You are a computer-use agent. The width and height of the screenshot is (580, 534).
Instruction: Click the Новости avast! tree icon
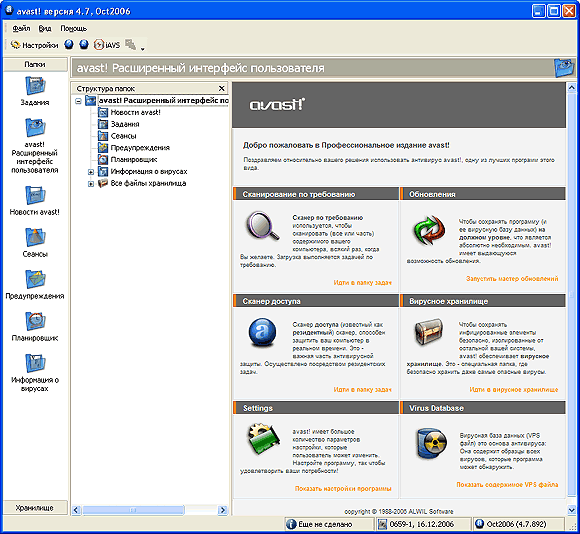click(103, 112)
